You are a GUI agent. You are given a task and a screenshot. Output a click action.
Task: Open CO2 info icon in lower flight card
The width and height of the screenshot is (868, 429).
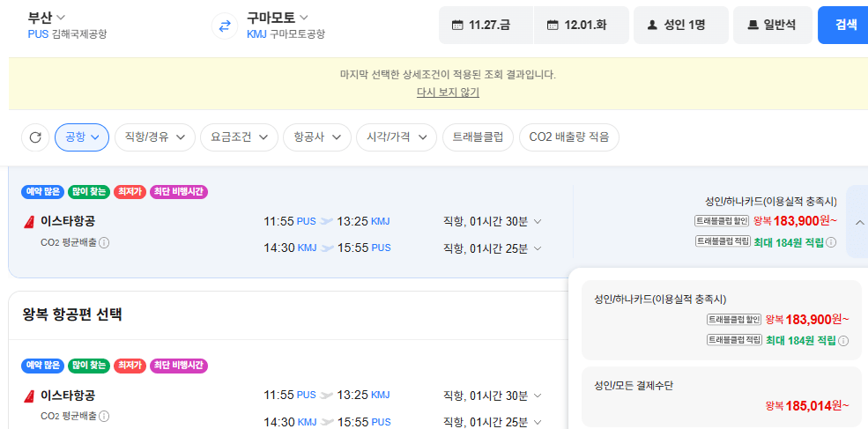104,416
